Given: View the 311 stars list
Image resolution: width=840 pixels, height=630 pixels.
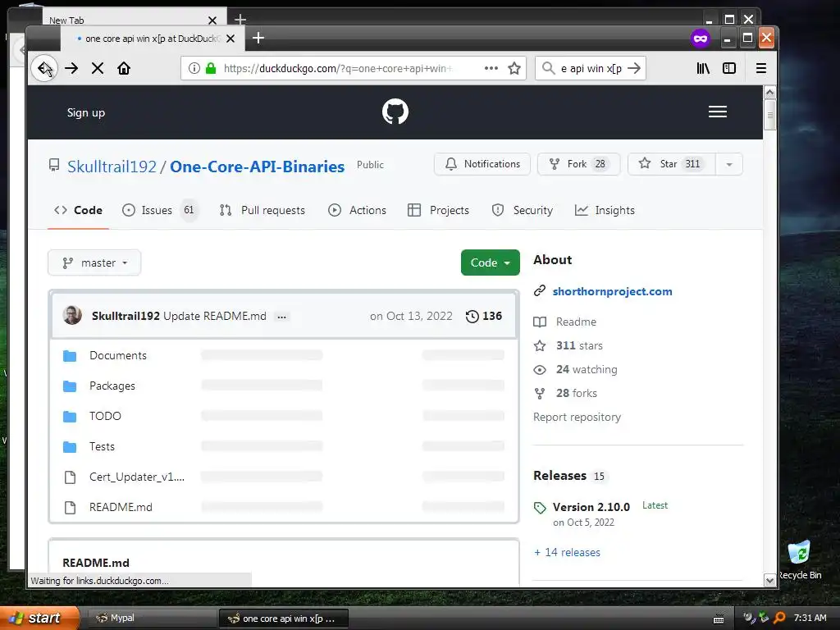Looking at the screenshot, I should (x=579, y=345).
